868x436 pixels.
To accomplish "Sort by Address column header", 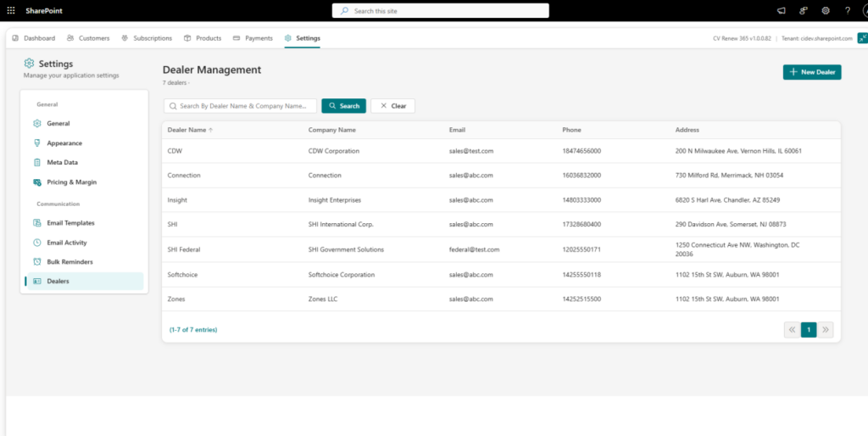I will coord(687,130).
